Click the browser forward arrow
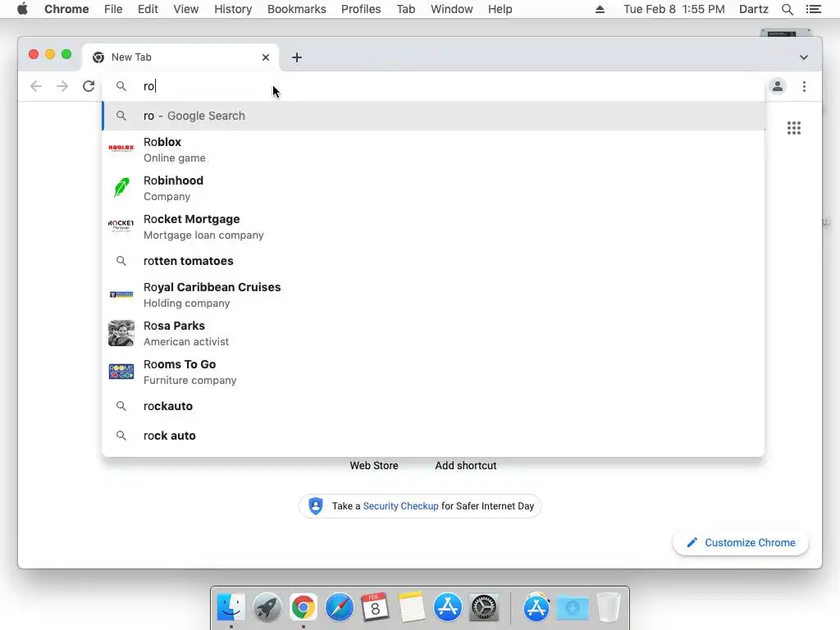This screenshot has width=840, height=630. (62, 86)
